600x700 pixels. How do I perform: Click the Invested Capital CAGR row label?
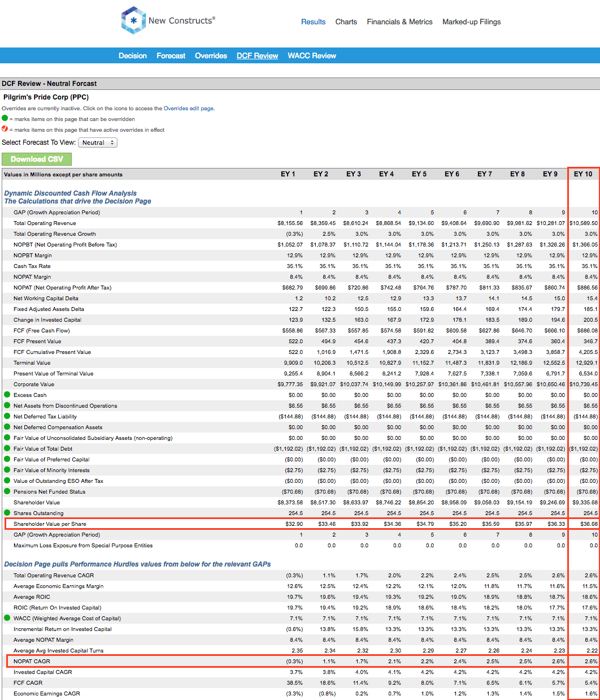click(x=43, y=672)
